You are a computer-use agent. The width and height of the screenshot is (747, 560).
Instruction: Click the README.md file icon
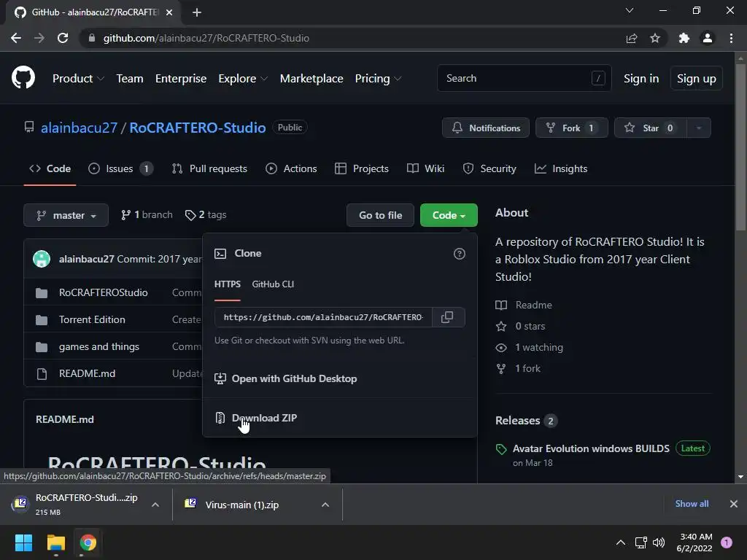(x=42, y=374)
